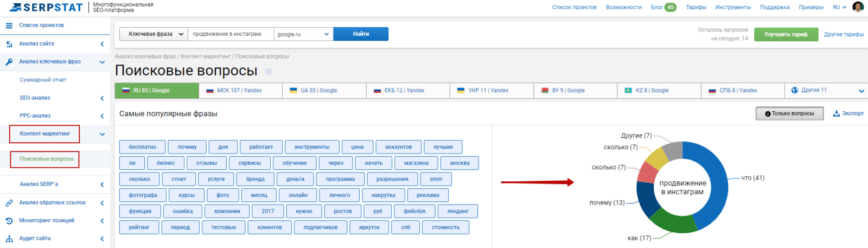The width and height of the screenshot is (868, 248).
Task: Collapse the Анализ ключевых фраз section
Action: (x=102, y=62)
